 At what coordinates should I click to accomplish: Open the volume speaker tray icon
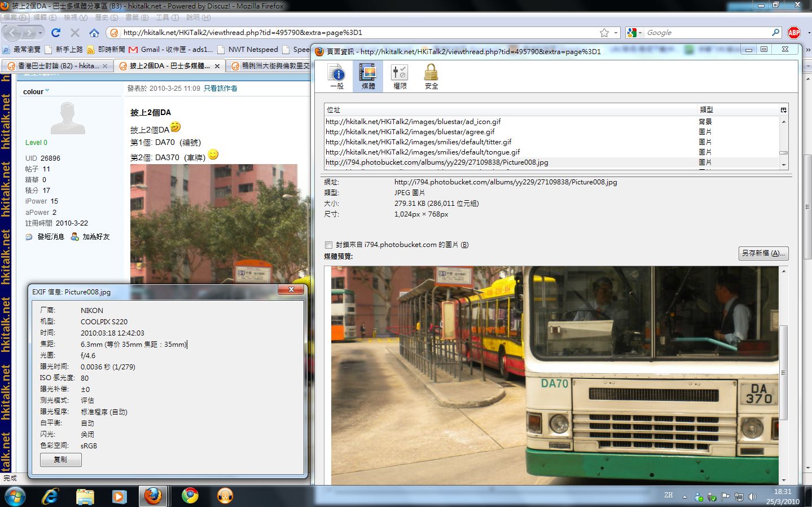(752, 497)
